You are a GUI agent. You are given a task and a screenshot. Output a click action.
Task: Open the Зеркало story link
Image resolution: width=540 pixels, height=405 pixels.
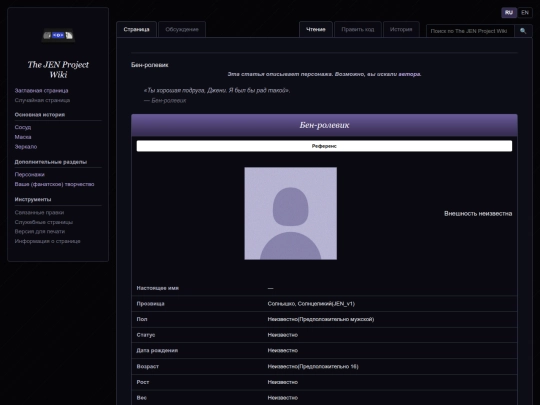click(x=26, y=146)
